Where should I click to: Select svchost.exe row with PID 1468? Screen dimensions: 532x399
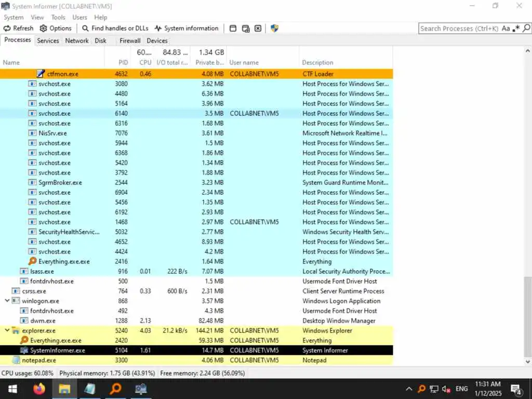(x=196, y=222)
